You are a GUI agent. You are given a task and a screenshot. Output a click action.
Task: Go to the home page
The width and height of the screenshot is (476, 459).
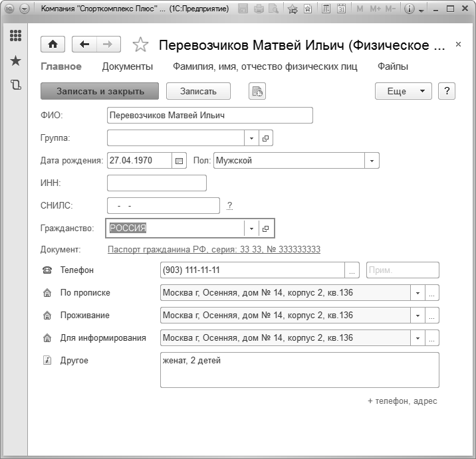click(53, 45)
